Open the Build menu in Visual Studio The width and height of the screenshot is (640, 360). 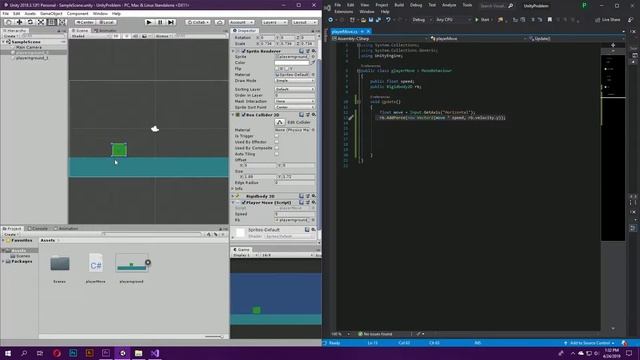(x=399, y=5)
